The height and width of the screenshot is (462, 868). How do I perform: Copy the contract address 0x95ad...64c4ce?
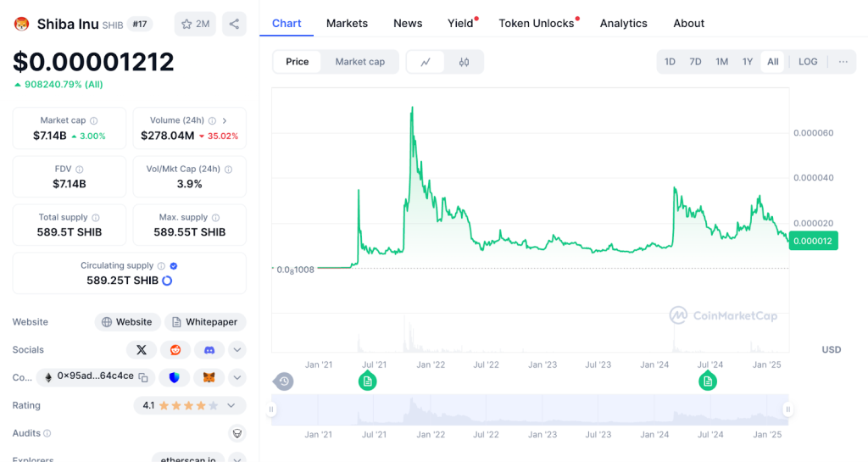pos(143,377)
